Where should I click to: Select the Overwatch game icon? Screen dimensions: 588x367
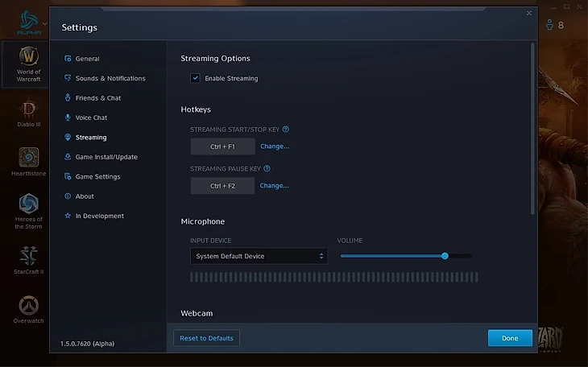click(29, 306)
